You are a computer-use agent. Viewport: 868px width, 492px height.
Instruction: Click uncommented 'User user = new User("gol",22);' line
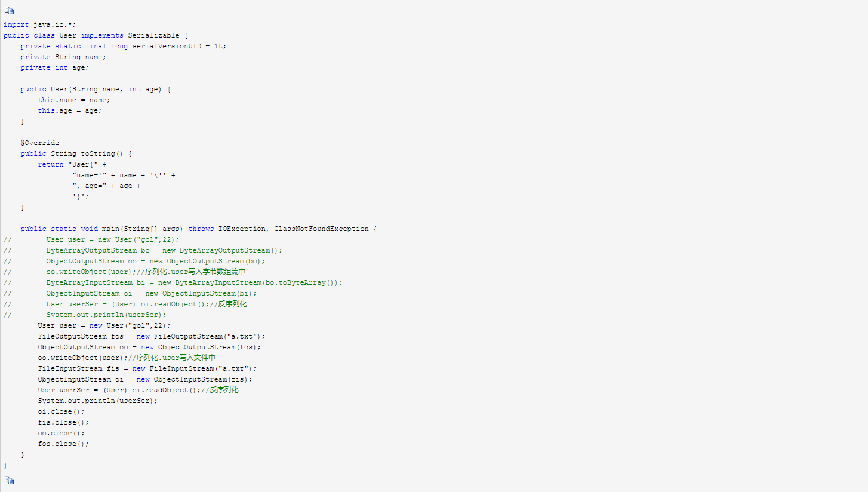point(104,325)
